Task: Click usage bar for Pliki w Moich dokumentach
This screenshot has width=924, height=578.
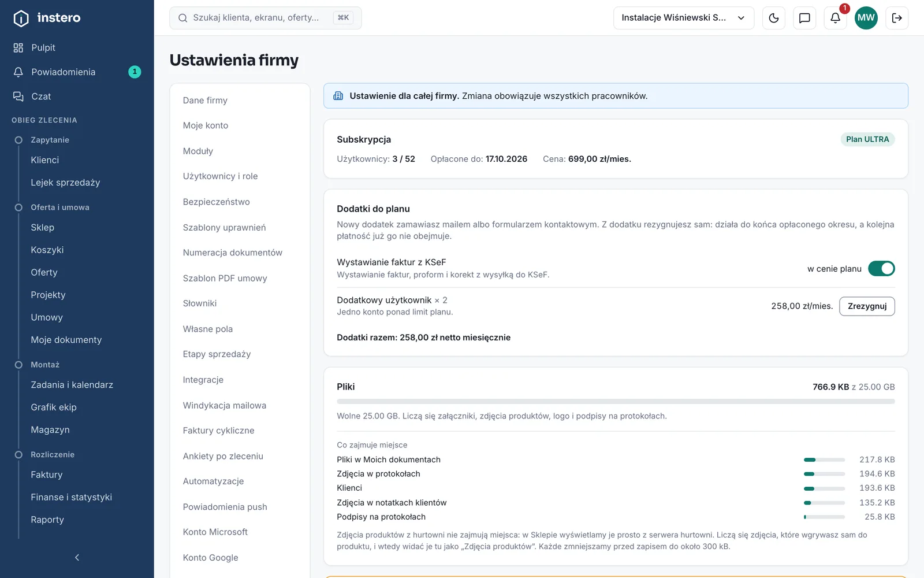Action: [824, 460]
